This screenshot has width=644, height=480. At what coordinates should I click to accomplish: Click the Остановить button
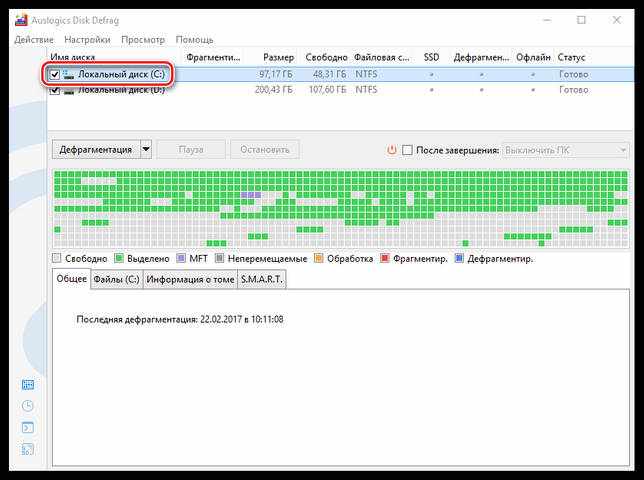[265, 149]
